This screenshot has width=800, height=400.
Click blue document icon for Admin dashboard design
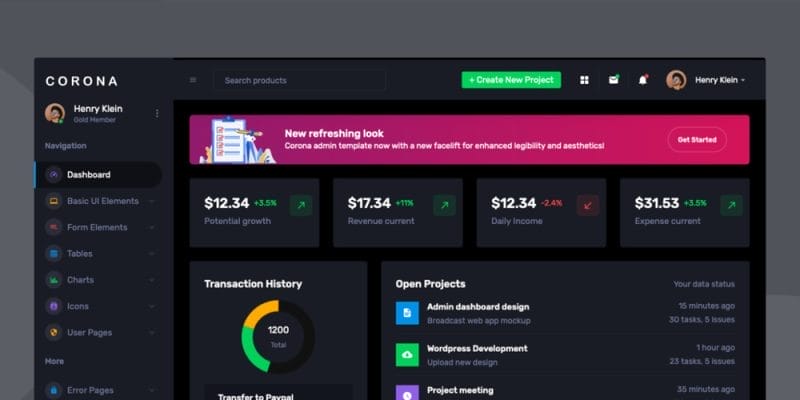pyautogui.click(x=407, y=313)
